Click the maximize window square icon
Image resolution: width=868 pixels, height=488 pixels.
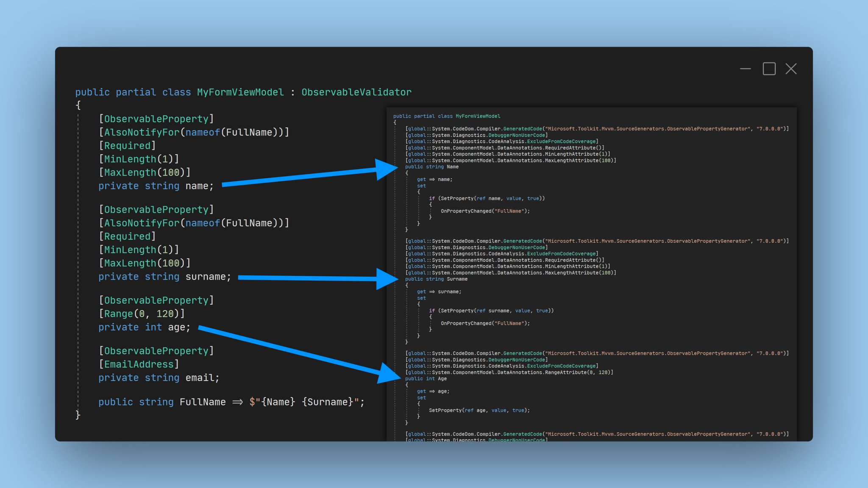coord(769,69)
